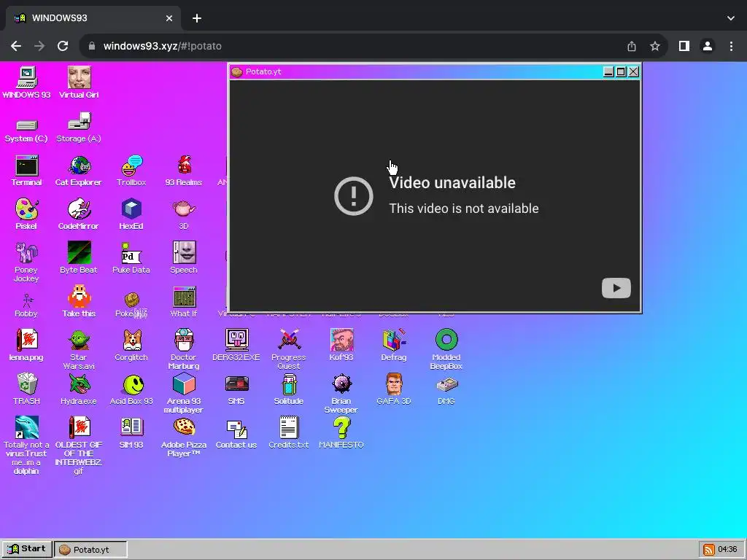Close the Potato.yt window
Image resolution: width=747 pixels, height=560 pixels.
633,72
